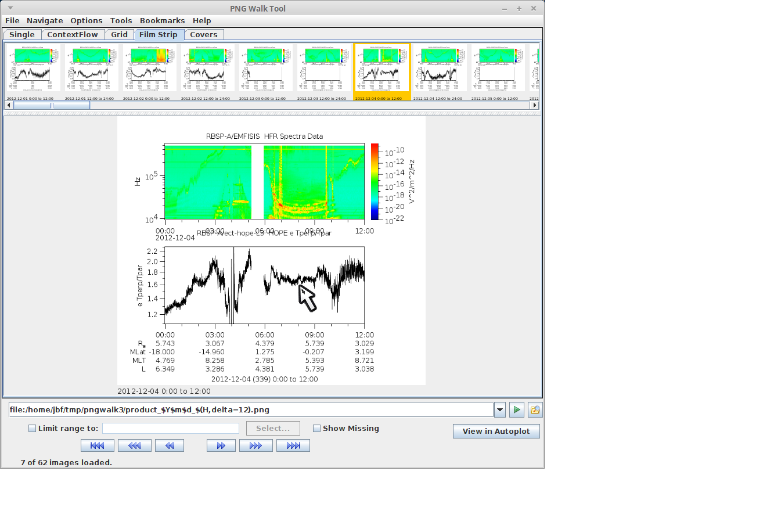Enable the Limit range to checkbox
The height and width of the screenshot is (532, 781).
pos(33,429)
